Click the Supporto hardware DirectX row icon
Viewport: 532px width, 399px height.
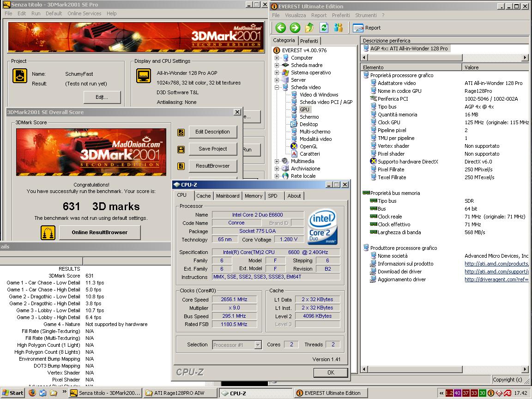pyautogui.click(x=374, y=162)
